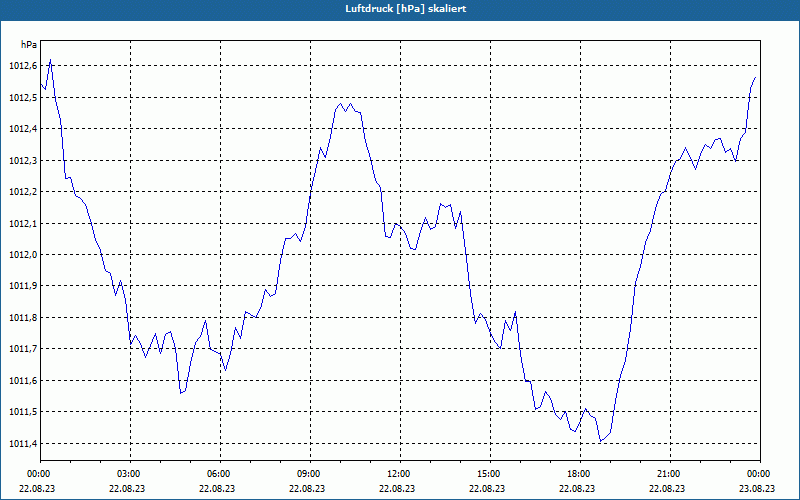Screen dimensions: 800x500
Task: Click the 06:00 time label
Action: coord(220,474)
